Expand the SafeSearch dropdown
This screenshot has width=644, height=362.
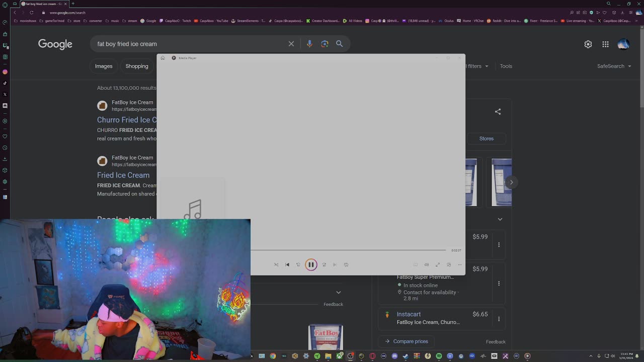pos(614,66)
